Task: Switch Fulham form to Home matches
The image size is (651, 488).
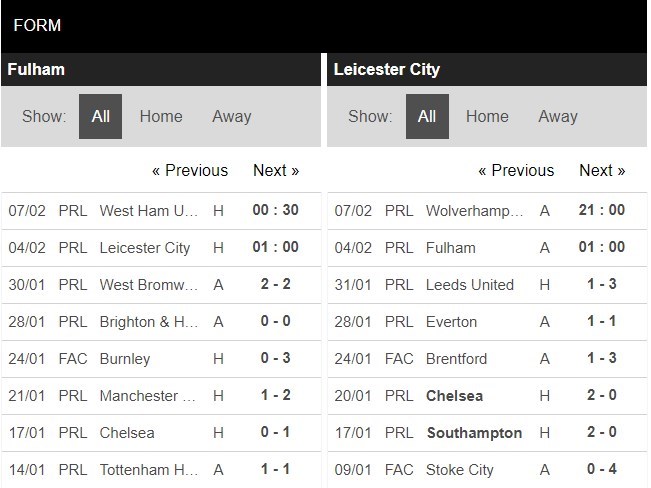Action: tap(161, 116)
